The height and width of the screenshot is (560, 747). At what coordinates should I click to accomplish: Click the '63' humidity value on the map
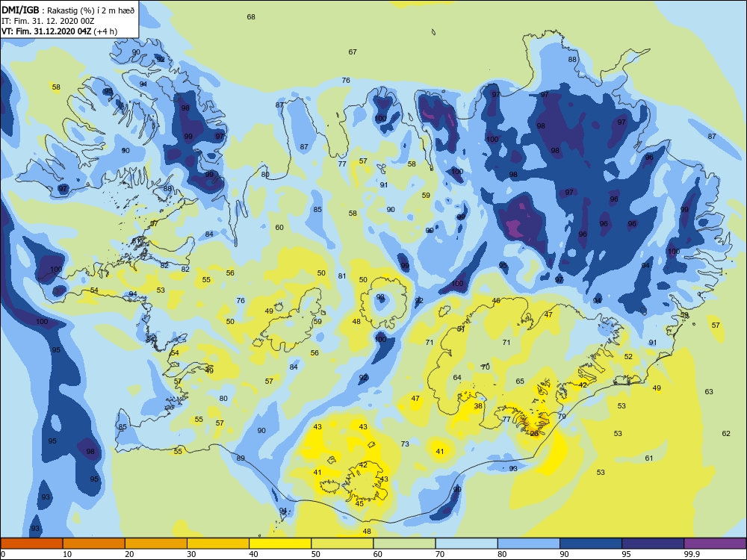709,391
